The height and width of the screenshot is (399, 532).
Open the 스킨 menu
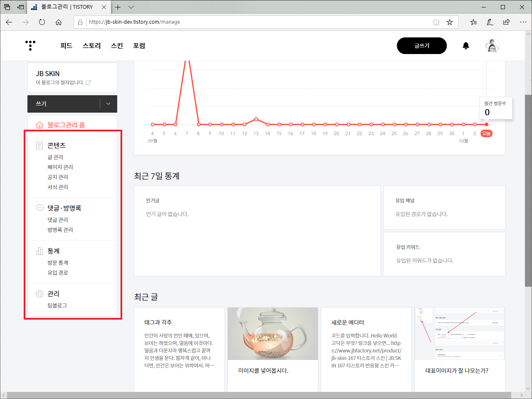(x=117, y=46)
